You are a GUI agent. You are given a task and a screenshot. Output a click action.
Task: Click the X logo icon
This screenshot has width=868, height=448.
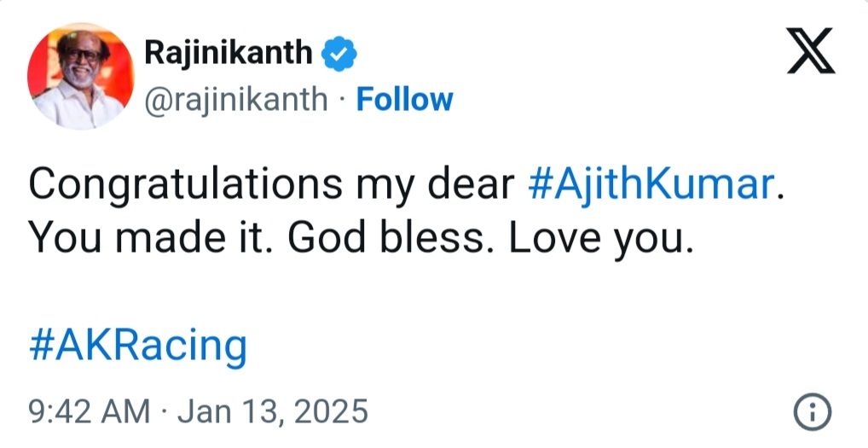click(810, 55)
